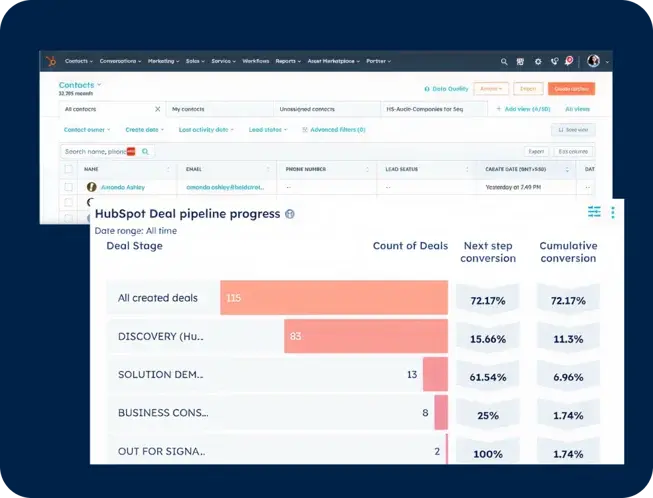Open the HubSpot sprocket logo home
The height and width of the screenshot is (498, 653).
(50, 61)
